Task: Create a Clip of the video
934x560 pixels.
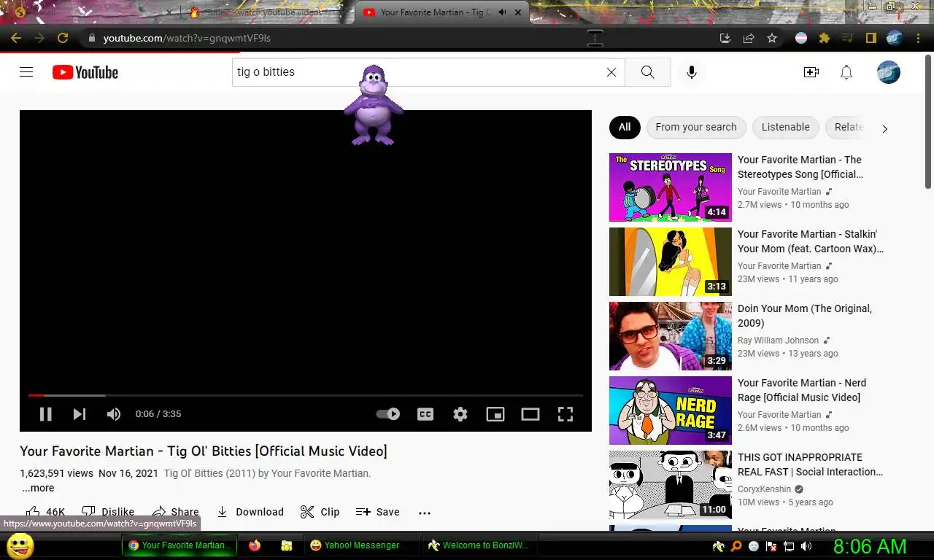Action: pos(320,512)
